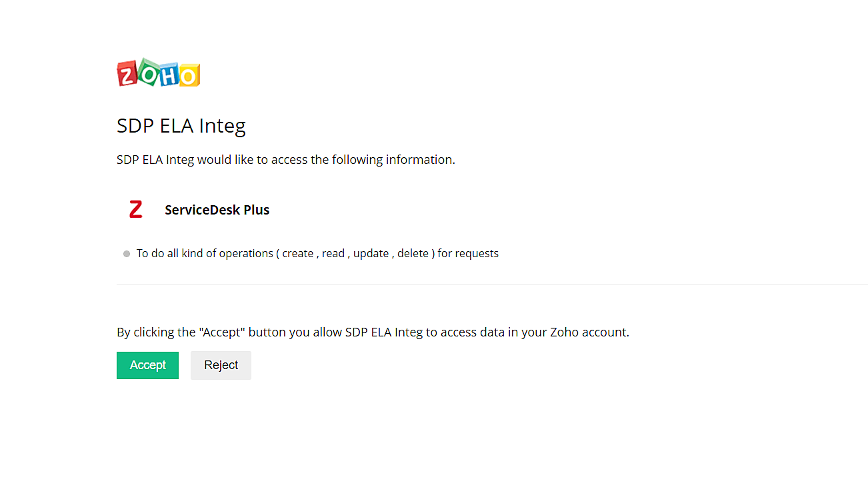Image resolution: width=868 pixels, height=493 pixels.
Task: Click the blue H tile in Zoho logo
Action: click(168, 73)
